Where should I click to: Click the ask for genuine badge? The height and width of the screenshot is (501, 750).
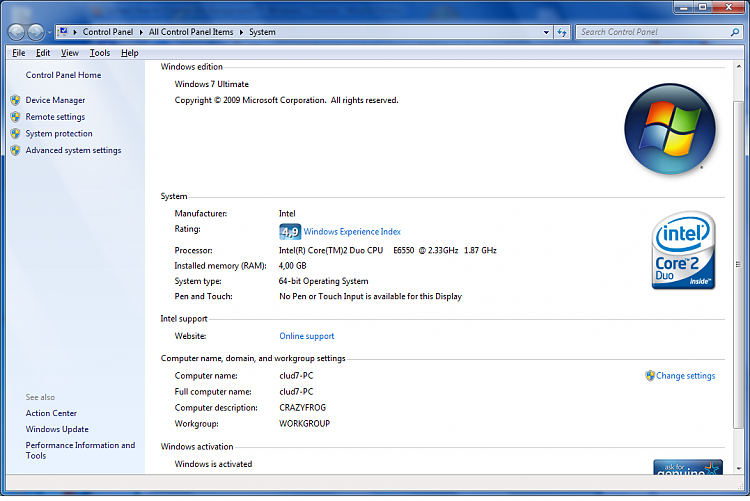[688, 467]
